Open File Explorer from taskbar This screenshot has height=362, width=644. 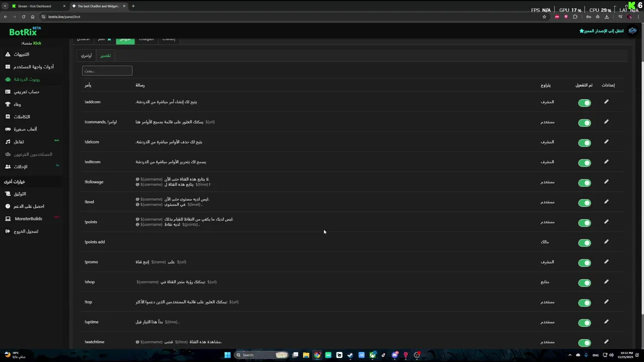coord(306,355)
